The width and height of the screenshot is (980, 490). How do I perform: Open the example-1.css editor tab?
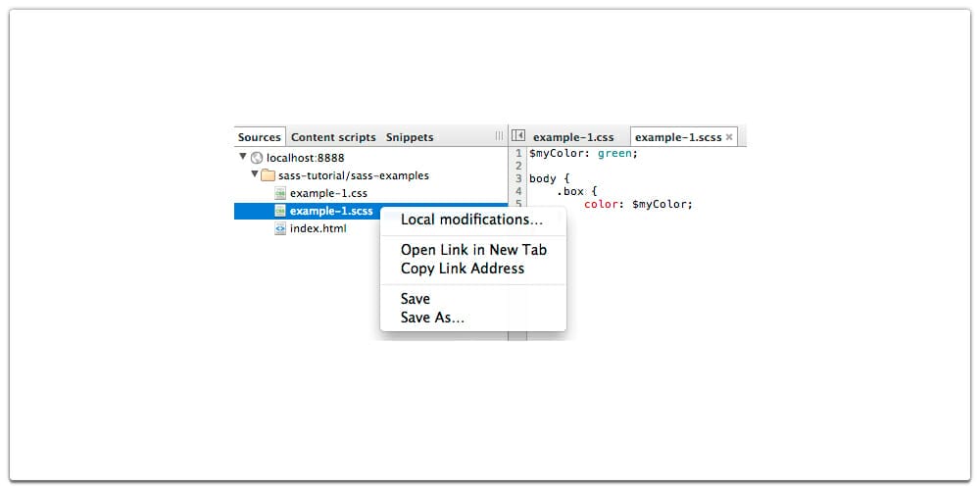[573, 137]
